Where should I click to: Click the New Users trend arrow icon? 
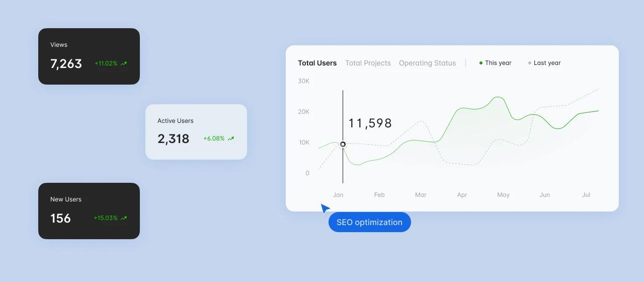[124, 219]
